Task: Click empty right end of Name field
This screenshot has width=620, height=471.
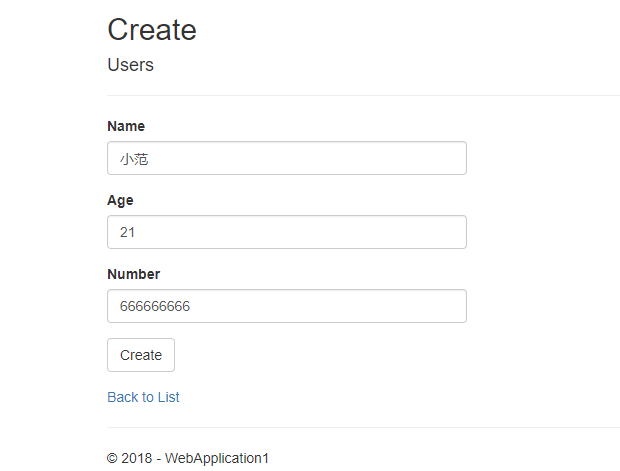Action: coord(440,158)
